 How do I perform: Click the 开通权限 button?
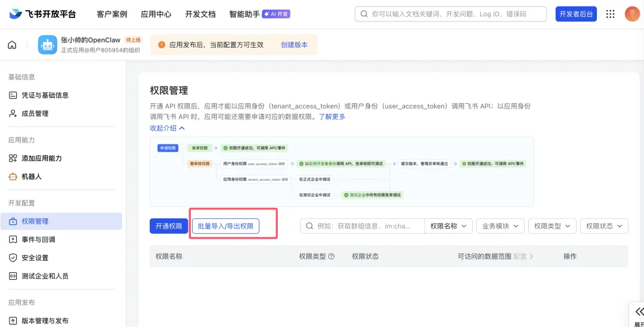tap(169, 226)
